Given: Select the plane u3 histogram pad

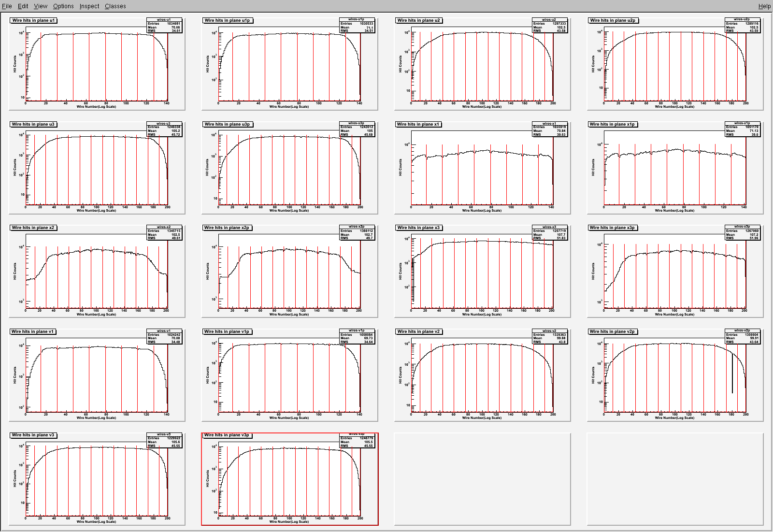Looking at the screenshot, I should pyautogui.click(x=97, y=168).
